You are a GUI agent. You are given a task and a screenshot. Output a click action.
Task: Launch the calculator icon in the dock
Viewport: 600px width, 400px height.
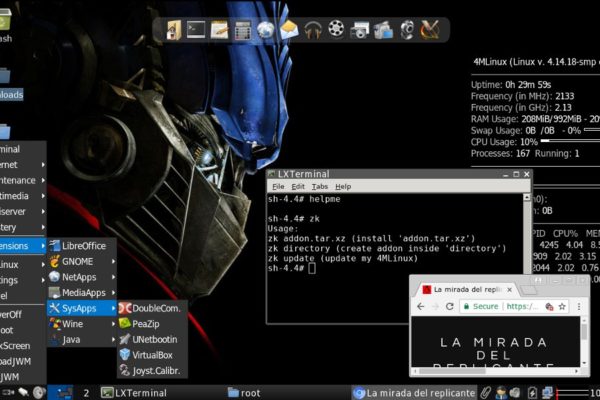click(242, 29)
